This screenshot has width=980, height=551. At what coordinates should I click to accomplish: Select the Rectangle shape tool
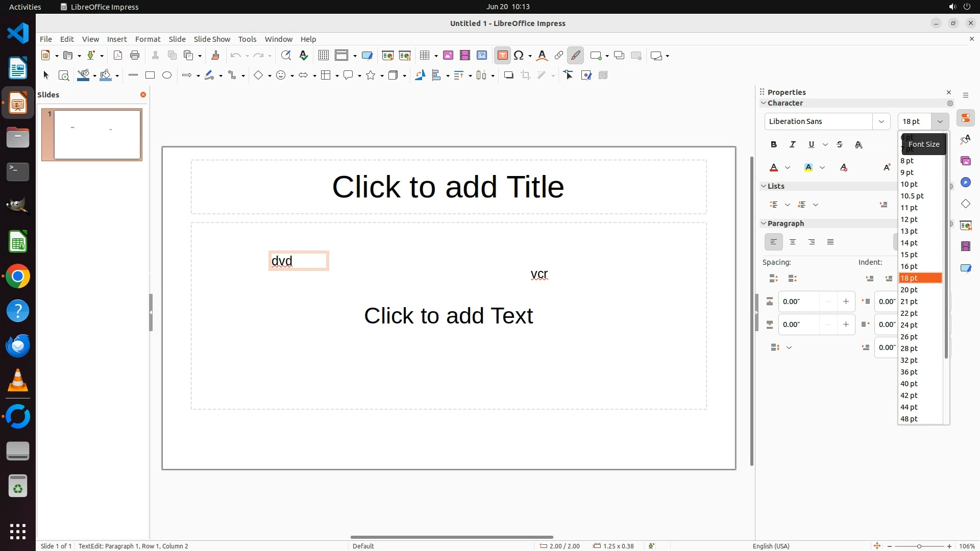pos(150,76)
